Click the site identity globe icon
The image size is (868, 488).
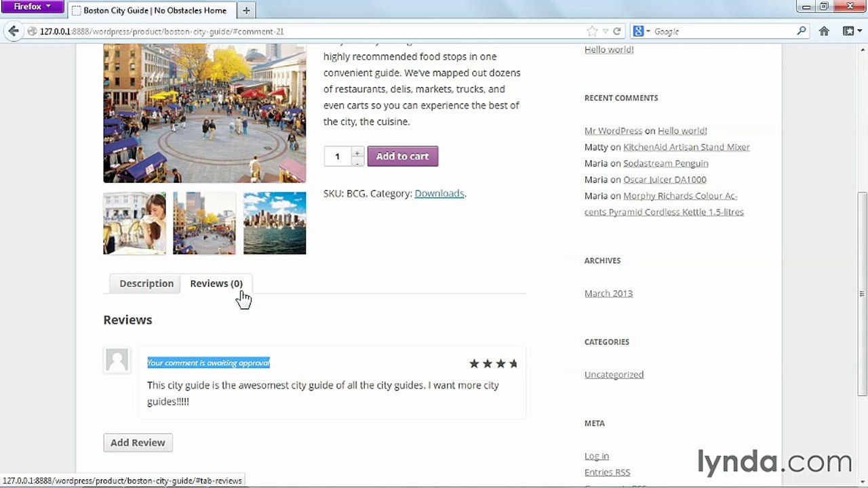coord(32,31)
